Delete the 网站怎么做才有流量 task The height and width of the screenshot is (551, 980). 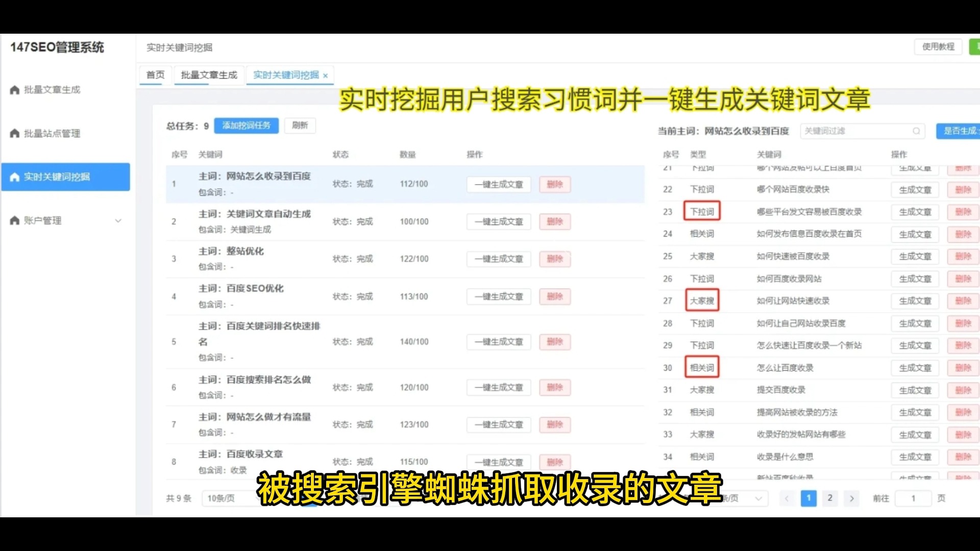(555, 425)
